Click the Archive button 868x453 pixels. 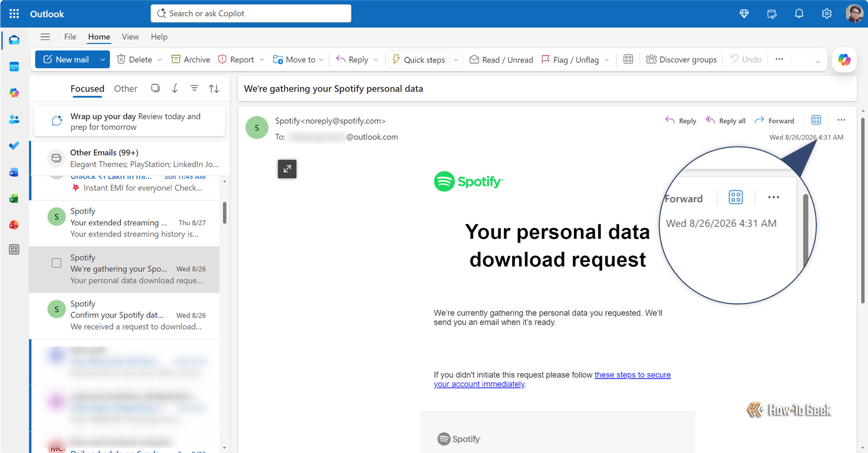[190, 59]
